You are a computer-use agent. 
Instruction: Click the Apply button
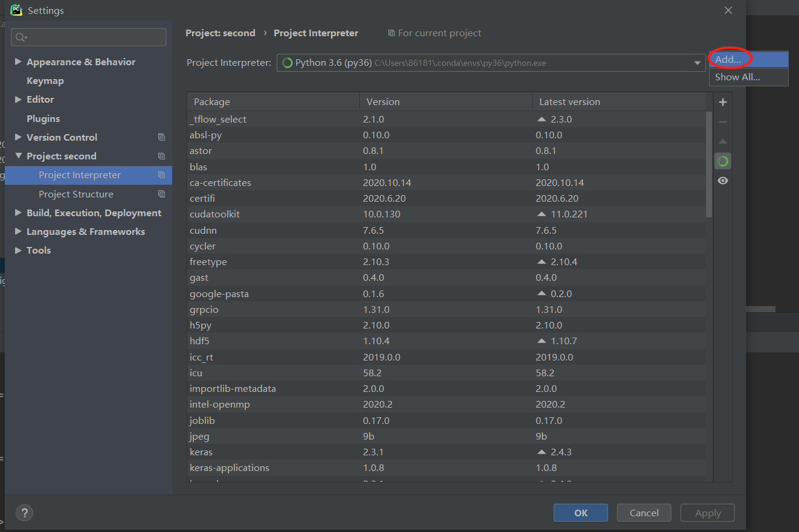coord(707,513)
